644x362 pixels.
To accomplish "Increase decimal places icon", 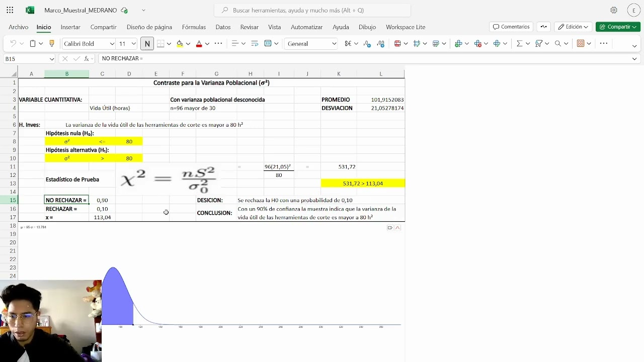I will [x=367, y=44].
